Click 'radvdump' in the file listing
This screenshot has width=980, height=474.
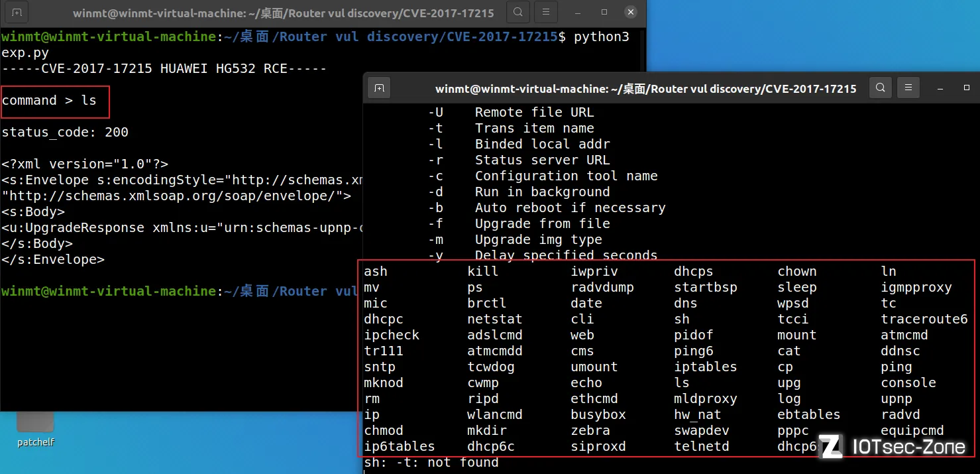coord(602,288)
